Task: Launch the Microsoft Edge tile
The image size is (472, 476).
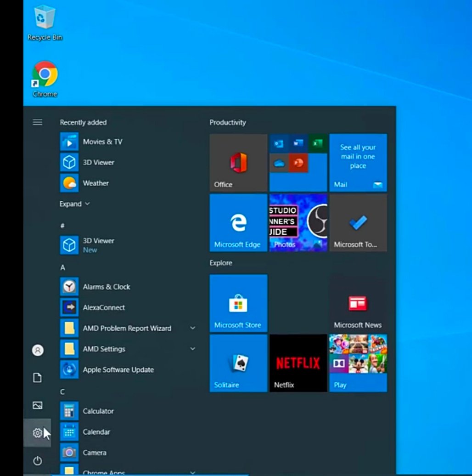Action: tap(238, 223)
